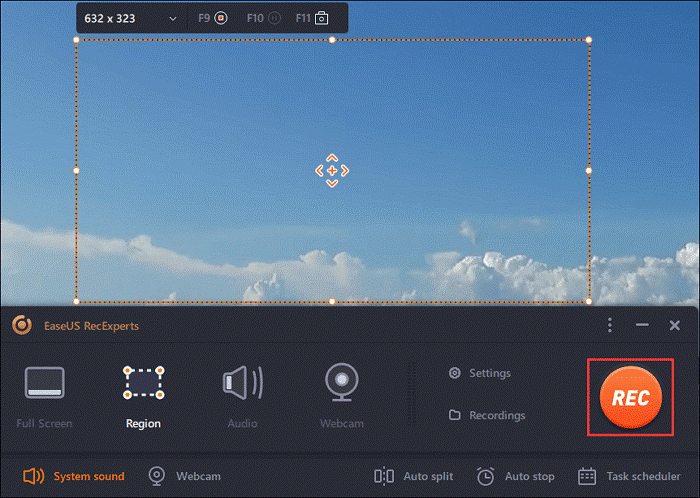Click the F10 pause icon
The width and height of the screenshot is (700, 498).
click(275, 18)
